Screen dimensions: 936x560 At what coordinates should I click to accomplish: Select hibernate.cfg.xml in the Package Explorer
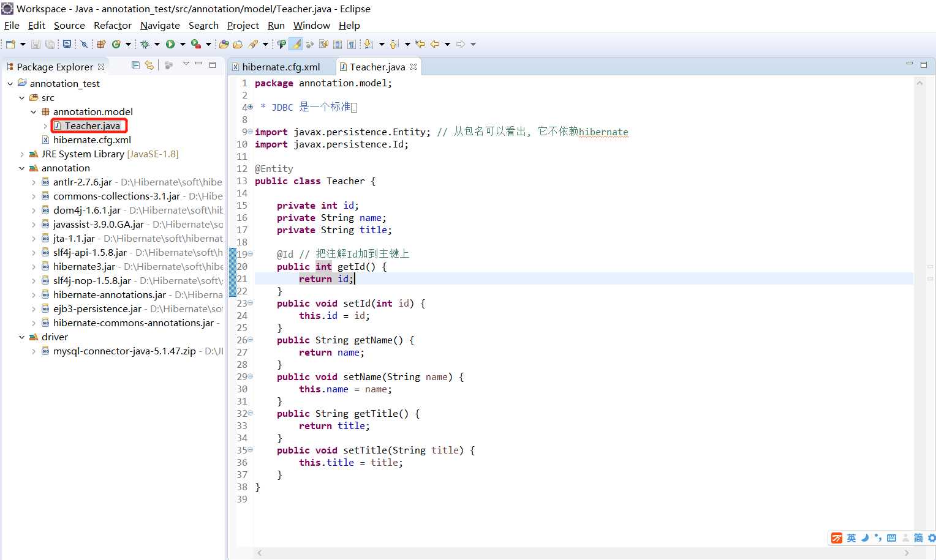point(92,140)
